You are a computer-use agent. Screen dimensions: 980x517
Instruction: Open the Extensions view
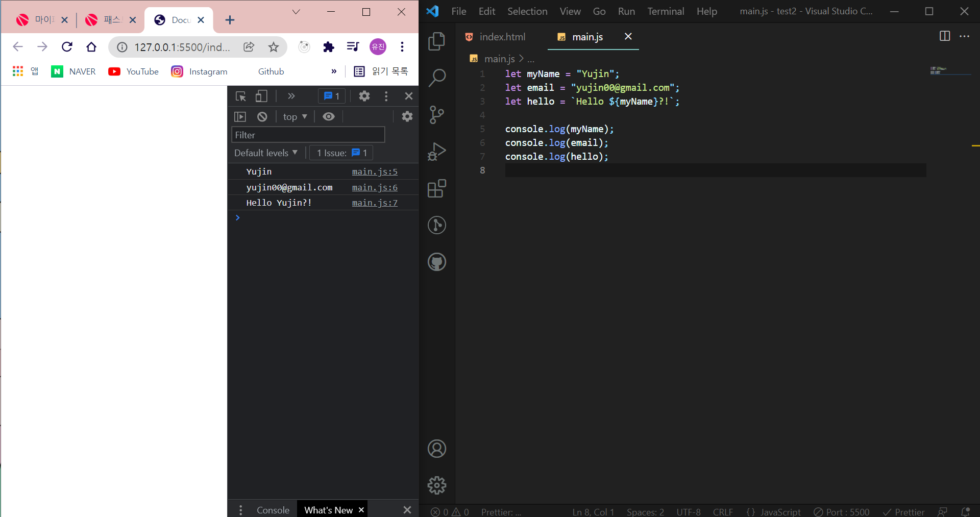436,188
